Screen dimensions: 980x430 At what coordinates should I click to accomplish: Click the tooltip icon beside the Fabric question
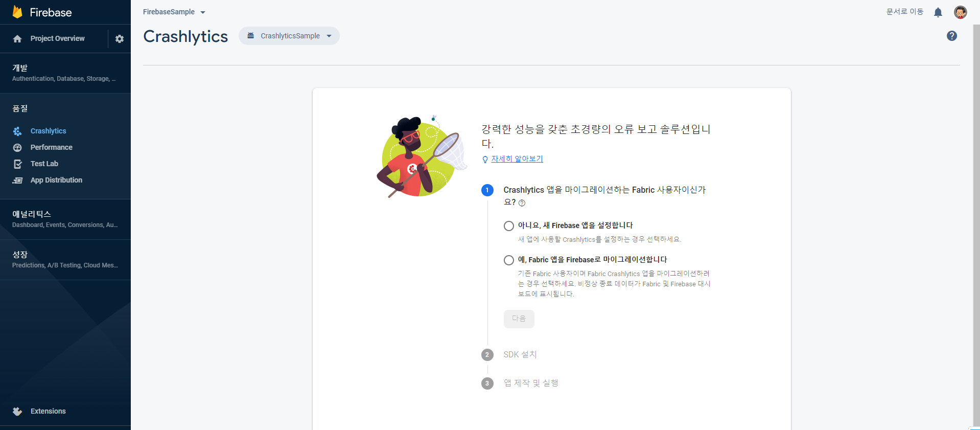[x=522, y=203]
